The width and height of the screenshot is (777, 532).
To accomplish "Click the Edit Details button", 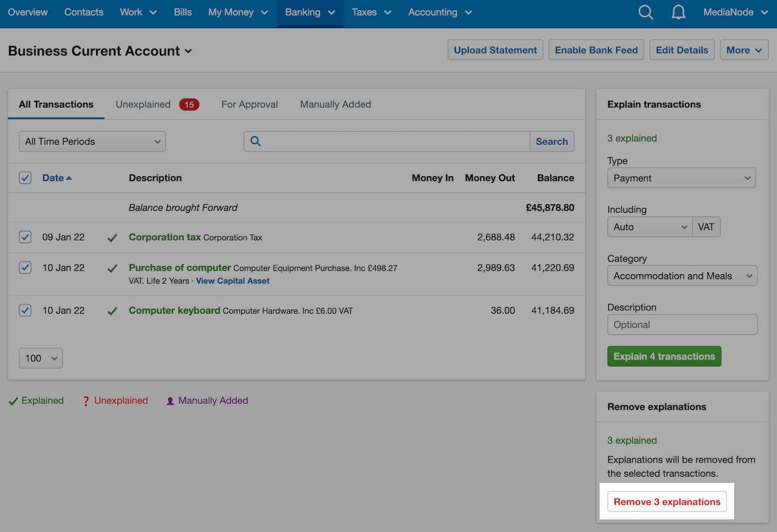I will [682, 50].
